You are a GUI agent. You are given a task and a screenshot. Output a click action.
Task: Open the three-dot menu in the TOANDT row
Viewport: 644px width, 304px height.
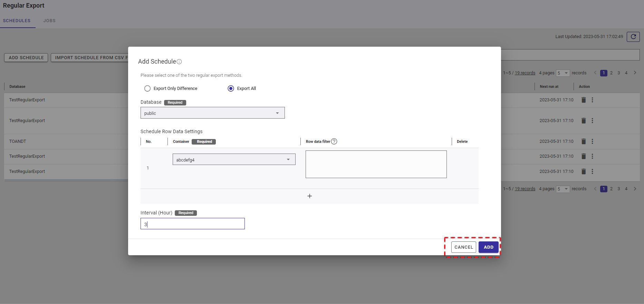coord(592,141)
